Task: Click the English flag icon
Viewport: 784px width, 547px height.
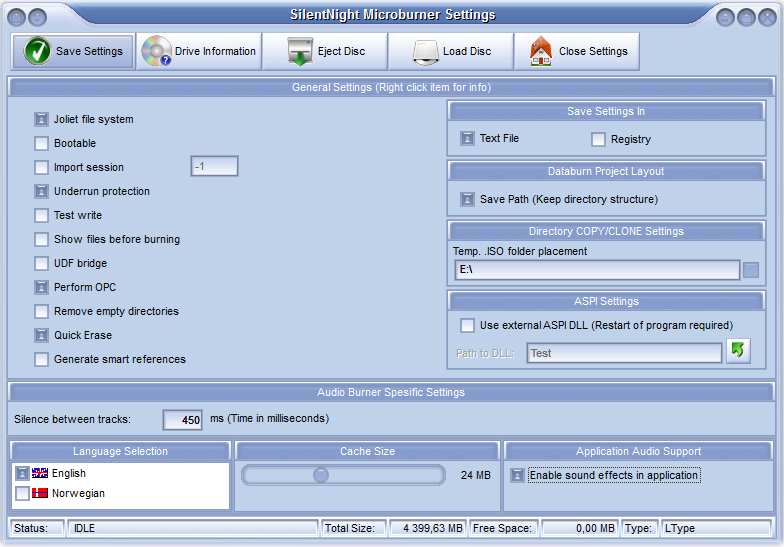Action: (40, 473)
